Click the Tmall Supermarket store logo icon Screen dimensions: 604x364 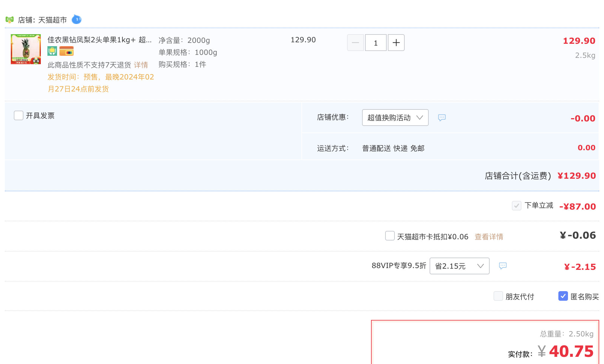click(10, 20)
